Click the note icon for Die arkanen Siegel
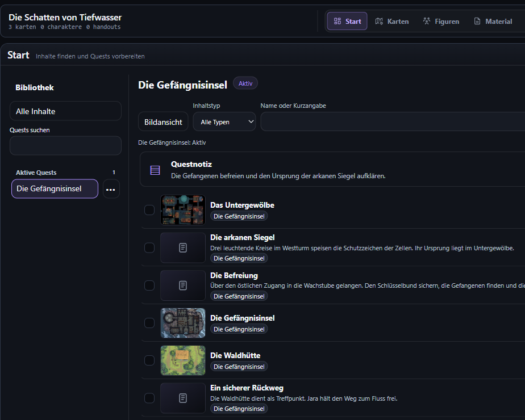 click(183, 248)
